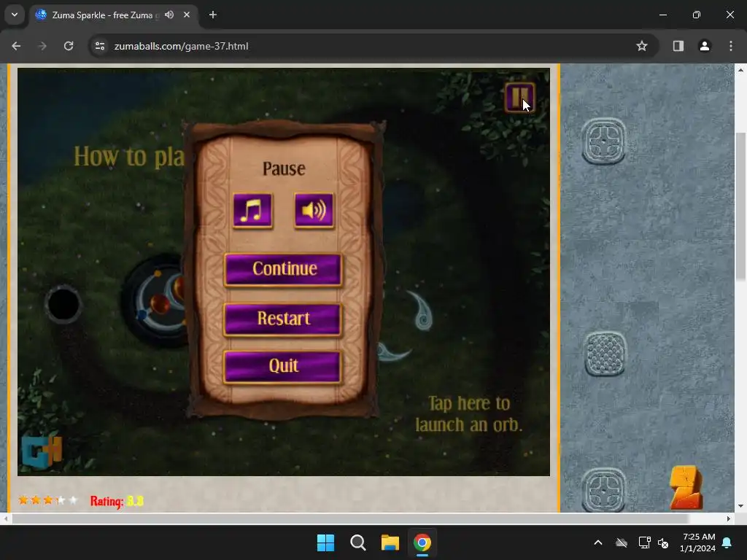Screen dimensions: 747x560
Task: Mute tab audio via speaker icon on tab
Action: pos(169,15)
